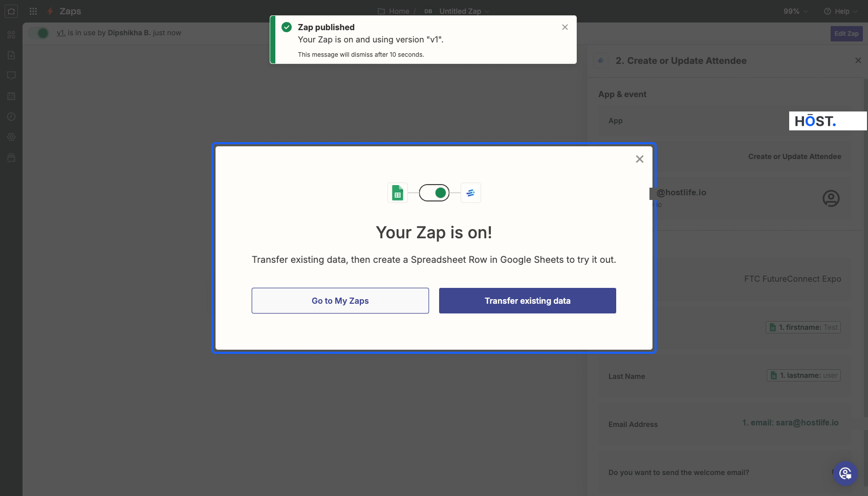Click the Zaps label in header
The image size is (868, 496).
click(x=70, y=11)
